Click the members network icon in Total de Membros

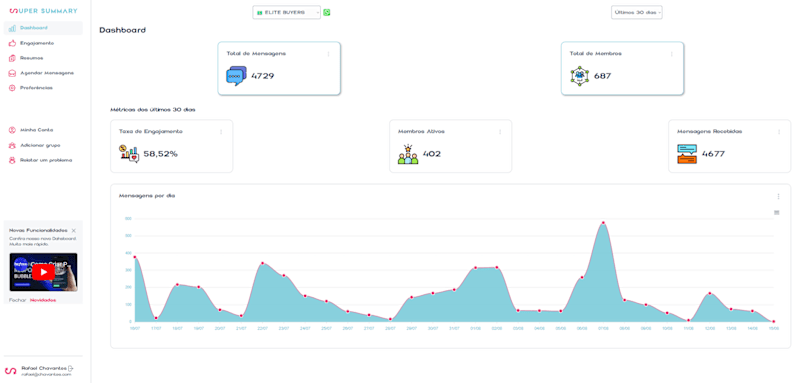580,76
